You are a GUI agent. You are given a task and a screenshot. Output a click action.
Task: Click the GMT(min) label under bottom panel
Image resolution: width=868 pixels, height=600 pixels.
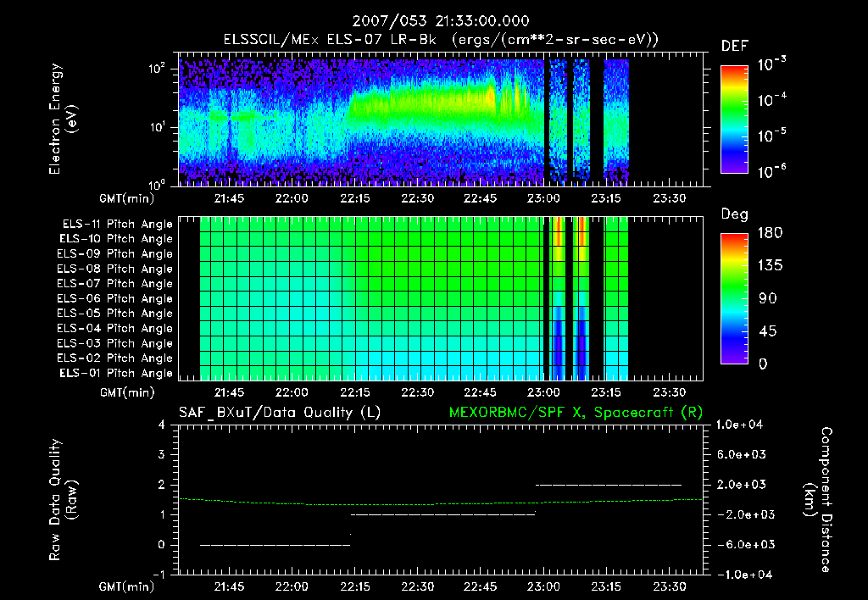pyautogui.click(x=127, y=586)
